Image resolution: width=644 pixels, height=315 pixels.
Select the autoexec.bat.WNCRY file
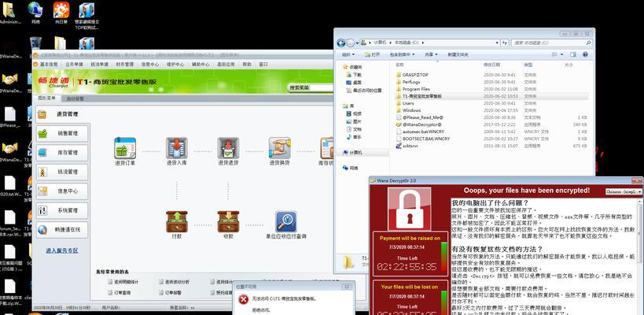pyautogui.click(x=491, y=132)
